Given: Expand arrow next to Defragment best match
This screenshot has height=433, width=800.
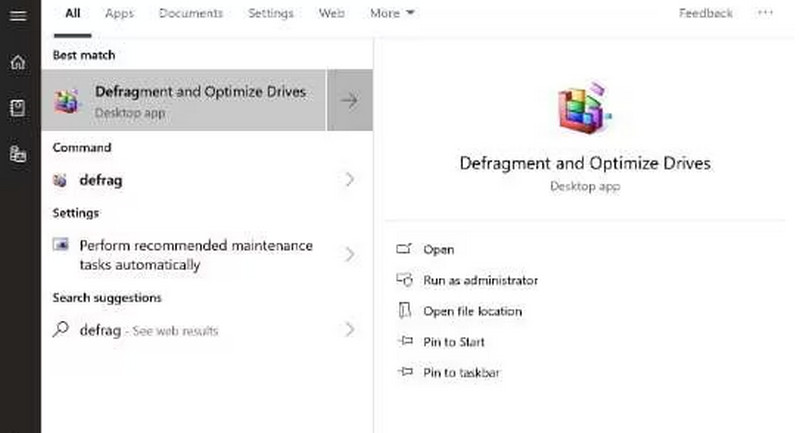Looking at the screenshot, I should [x=349, y=100].
